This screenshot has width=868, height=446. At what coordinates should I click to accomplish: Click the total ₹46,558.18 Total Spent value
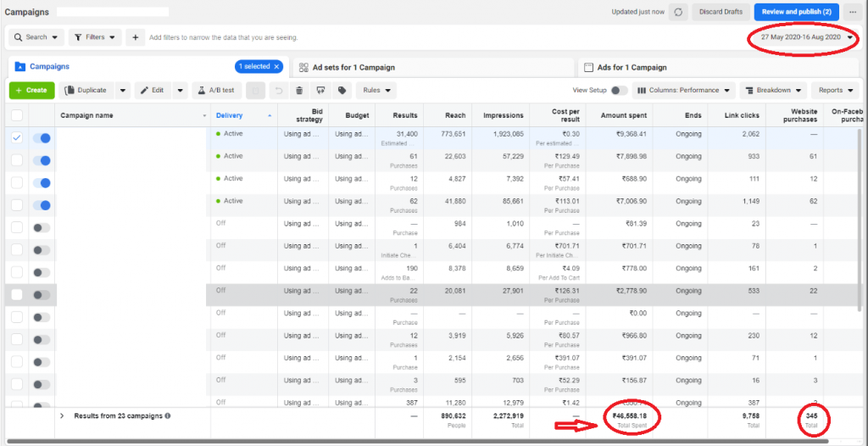click(631, 415)
